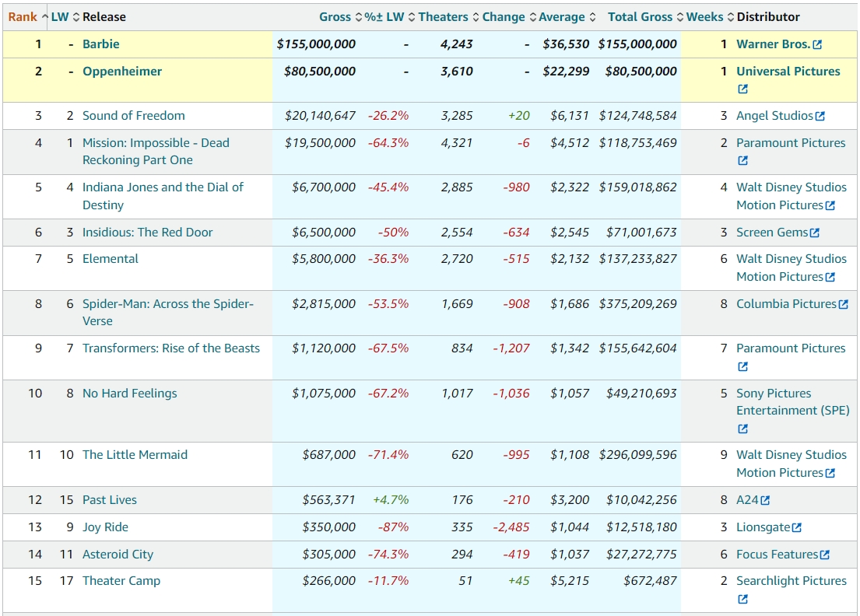Open the No Hard Feelings link
Viewport: 860px width, 616px height.
[130, 394]
